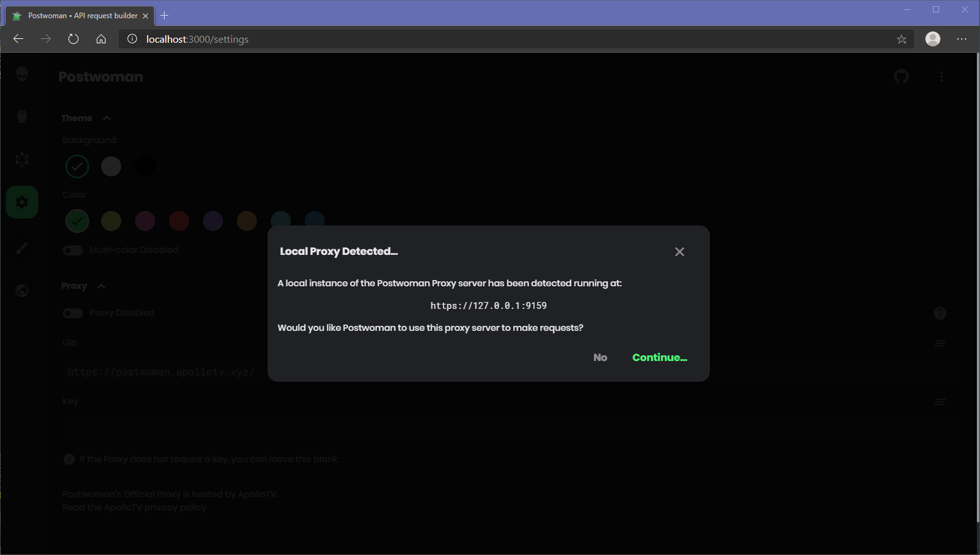
Task: Click the proxy URL input field
Action: [509, 372]
